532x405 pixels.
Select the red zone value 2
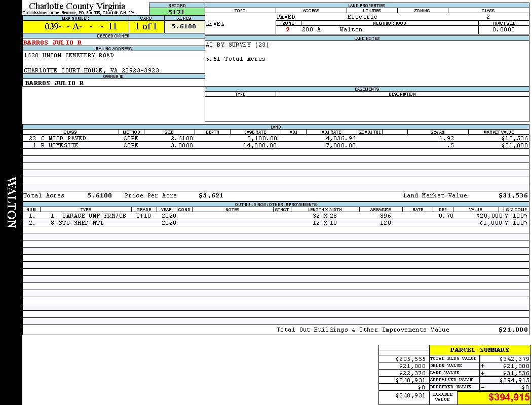pos(288,29)
